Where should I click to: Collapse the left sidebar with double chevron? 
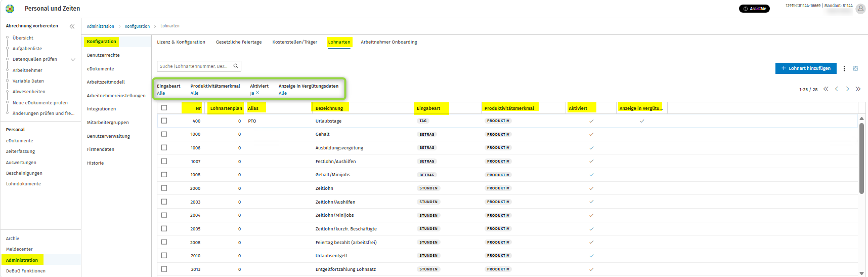pos(72,26)
